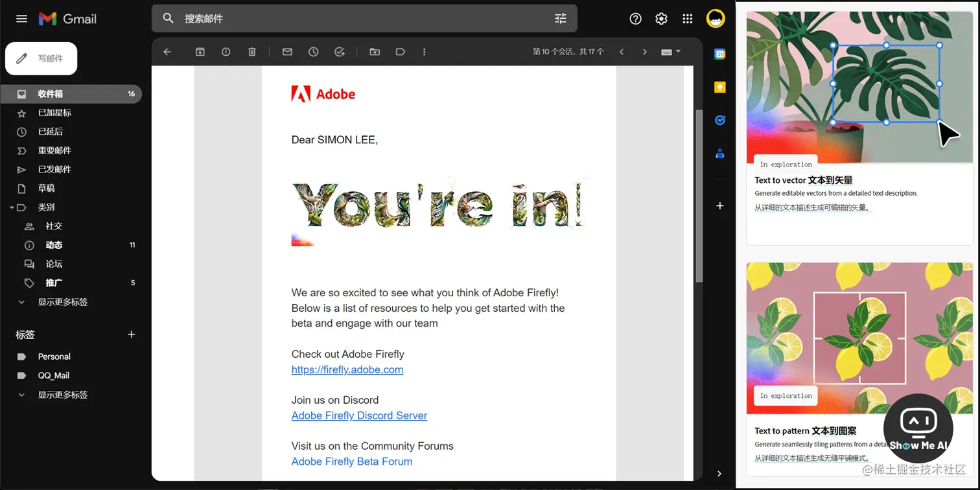Create a new label with plus icon

tap(132, 334)
